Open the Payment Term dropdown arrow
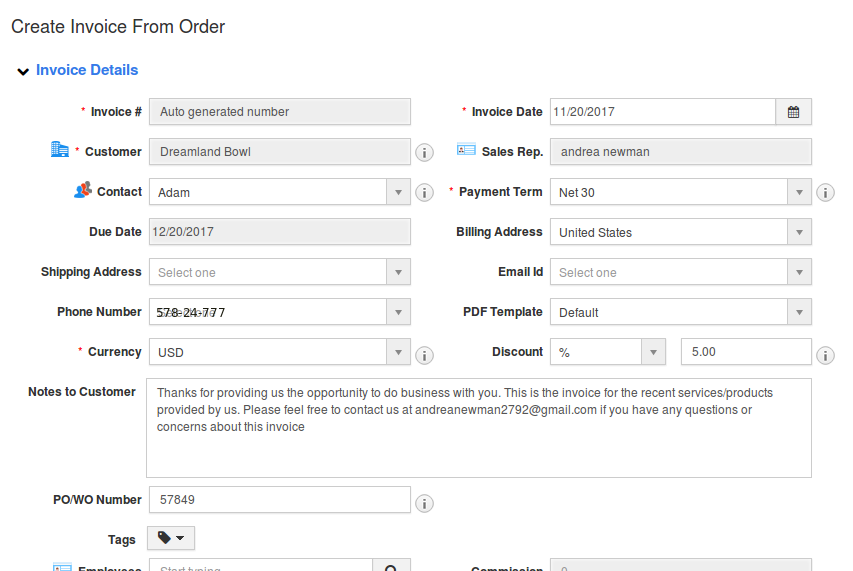Viewport: 853px width, 571px height. (x=799, y=192)
